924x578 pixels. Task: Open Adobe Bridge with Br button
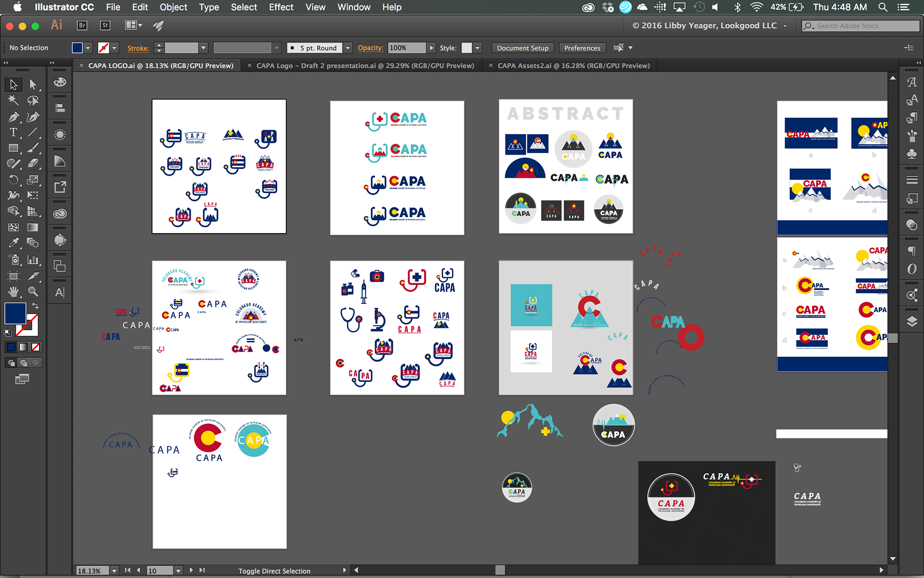82,26
